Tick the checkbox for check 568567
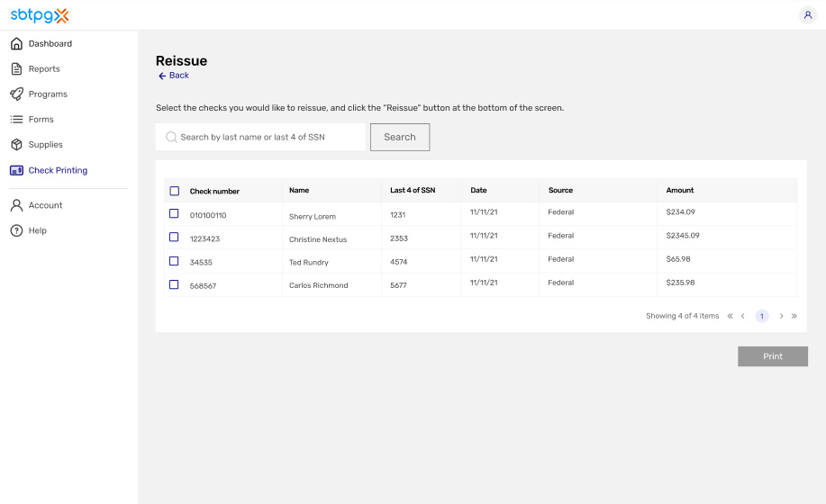Viewport: 826px width, 504px height. coord(174,284)
